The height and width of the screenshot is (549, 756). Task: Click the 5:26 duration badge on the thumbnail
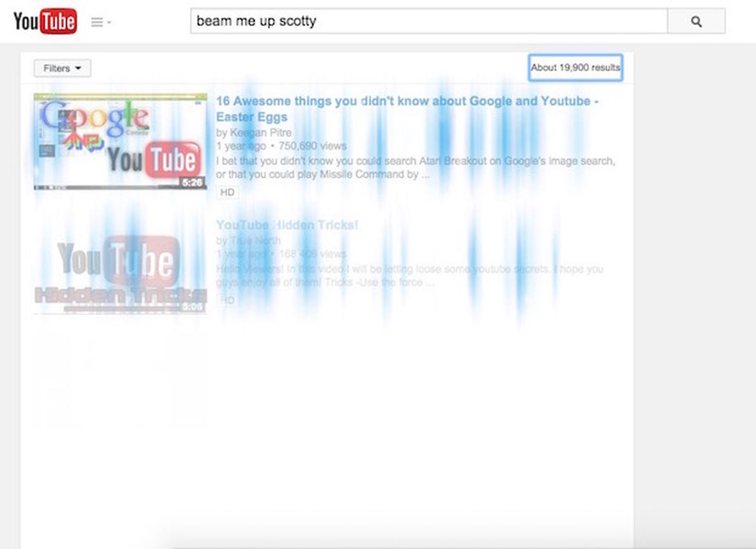click(192, 183)
